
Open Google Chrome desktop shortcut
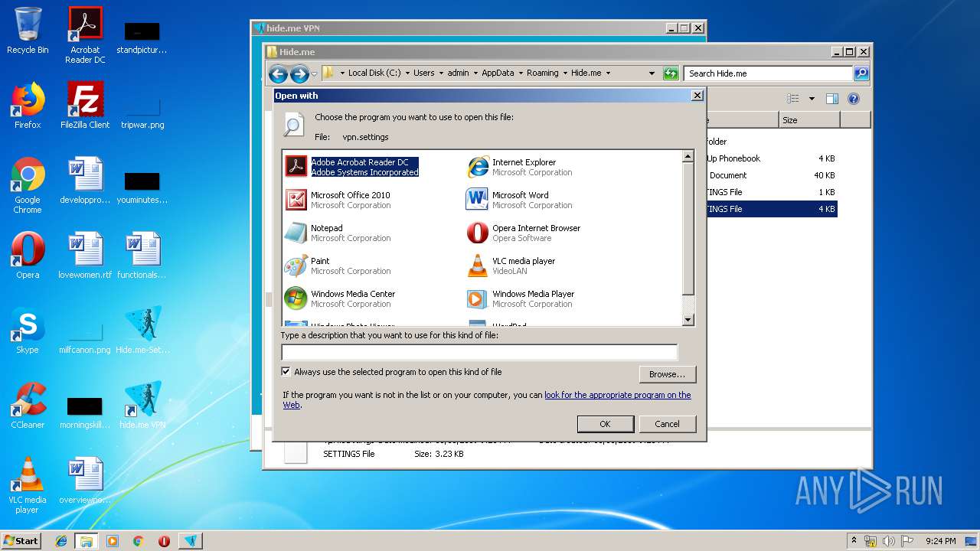[x=28, y=185]
